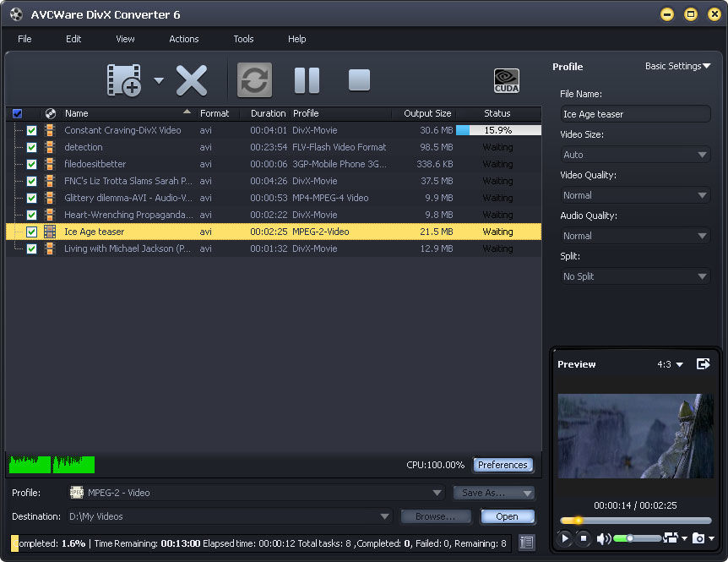Click the preview seek slider

(635, 521)
